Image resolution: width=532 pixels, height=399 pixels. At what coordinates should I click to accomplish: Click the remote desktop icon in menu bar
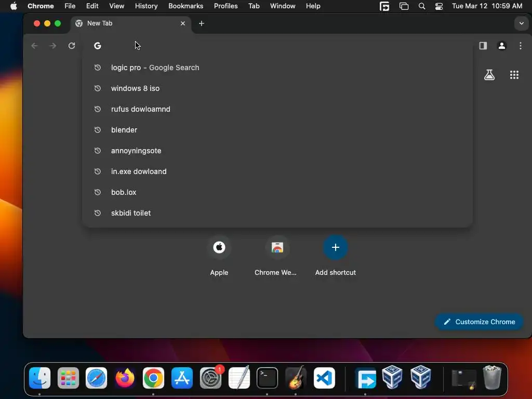coord(384,6)
